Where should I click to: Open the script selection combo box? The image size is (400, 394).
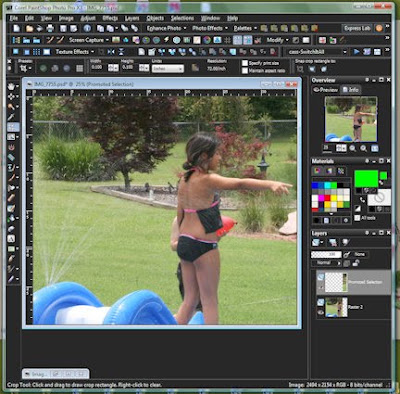coord(317,52)
